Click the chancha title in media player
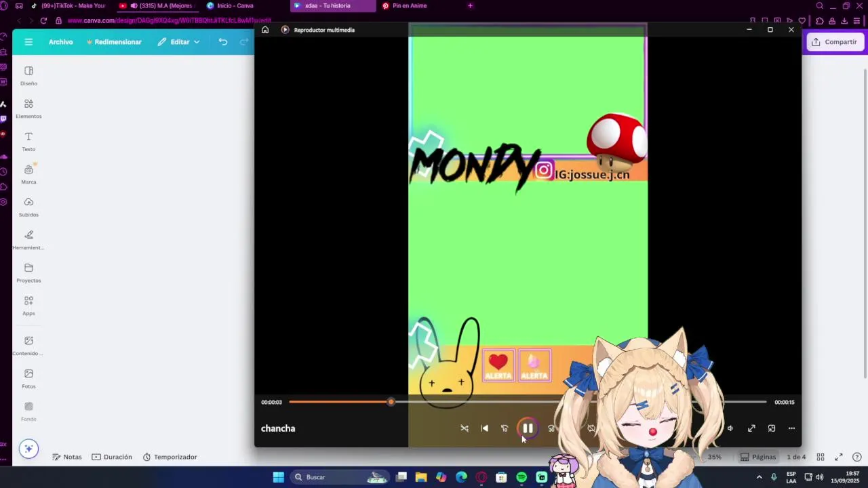The image size is (868, 488). tap(278, 428)
